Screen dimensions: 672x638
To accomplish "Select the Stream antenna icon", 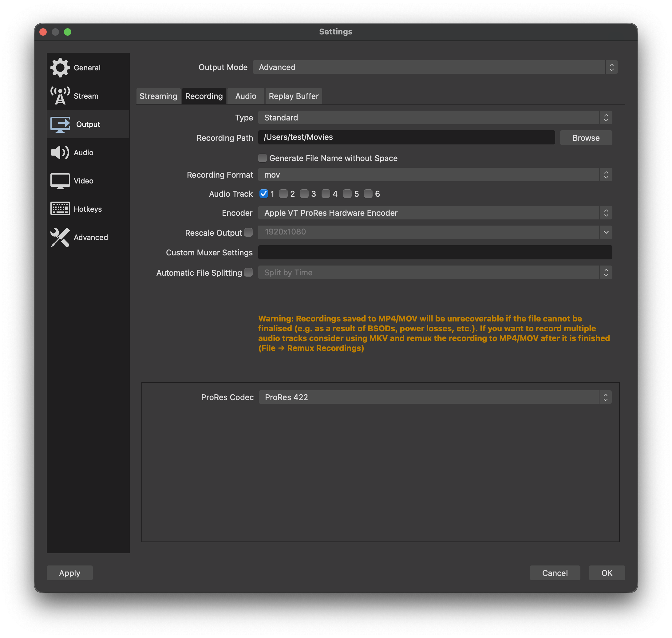I will coord(60,96).
